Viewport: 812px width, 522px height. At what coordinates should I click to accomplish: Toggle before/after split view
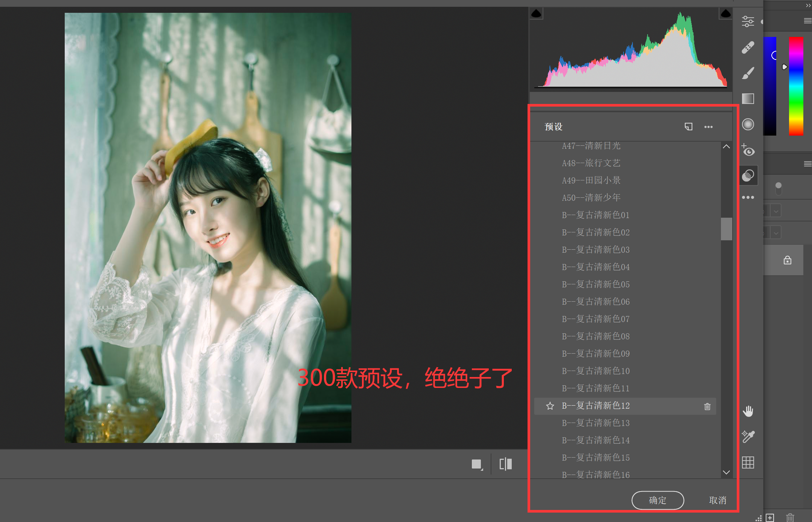505,464
